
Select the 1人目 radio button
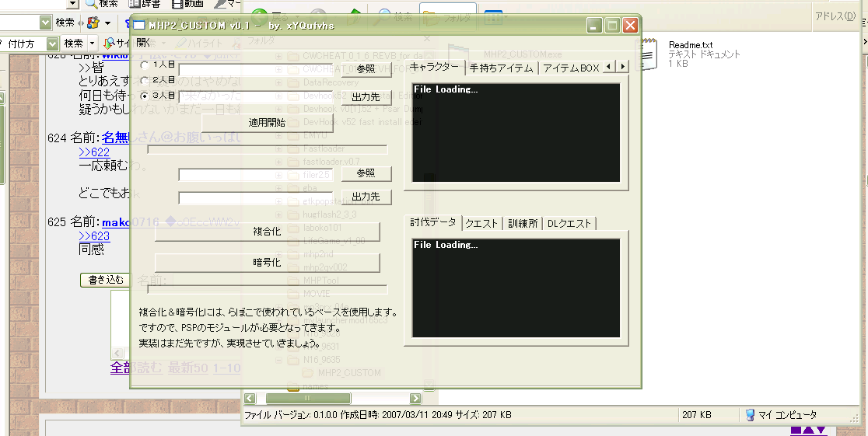(x=145, y=65)
